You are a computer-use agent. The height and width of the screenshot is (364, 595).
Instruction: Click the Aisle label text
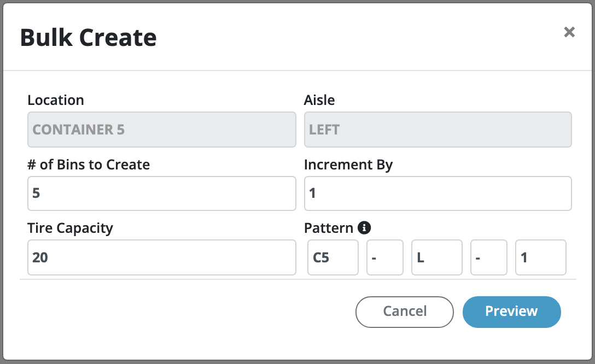(x=319, y=101)
